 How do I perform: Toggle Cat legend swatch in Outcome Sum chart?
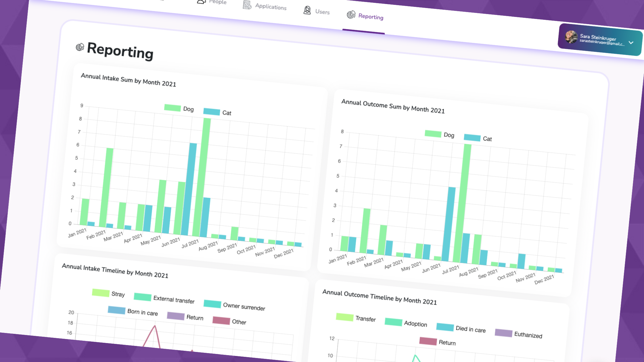(472, 138)
